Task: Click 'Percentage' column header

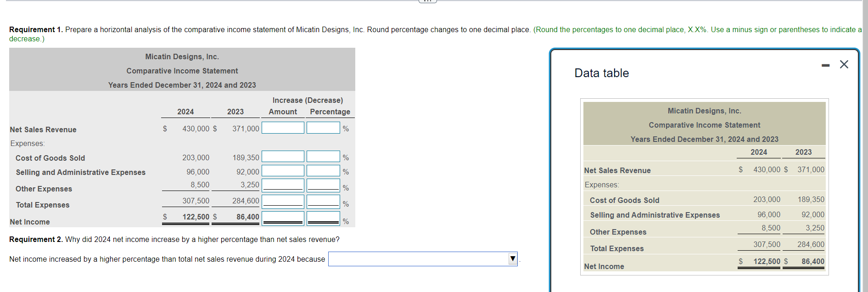Action: coord(330,112)
